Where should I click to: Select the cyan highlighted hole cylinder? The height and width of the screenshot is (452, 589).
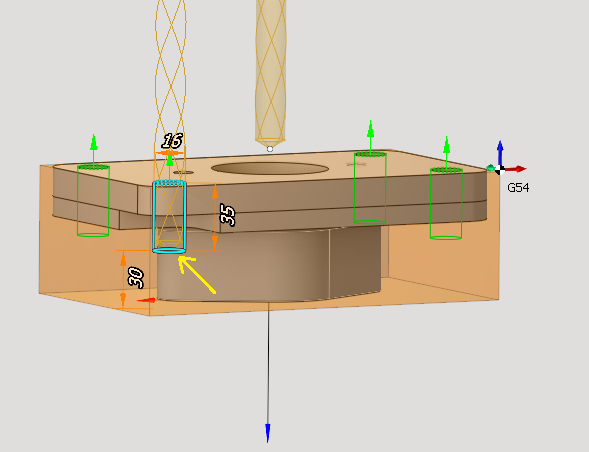(169, 217)
